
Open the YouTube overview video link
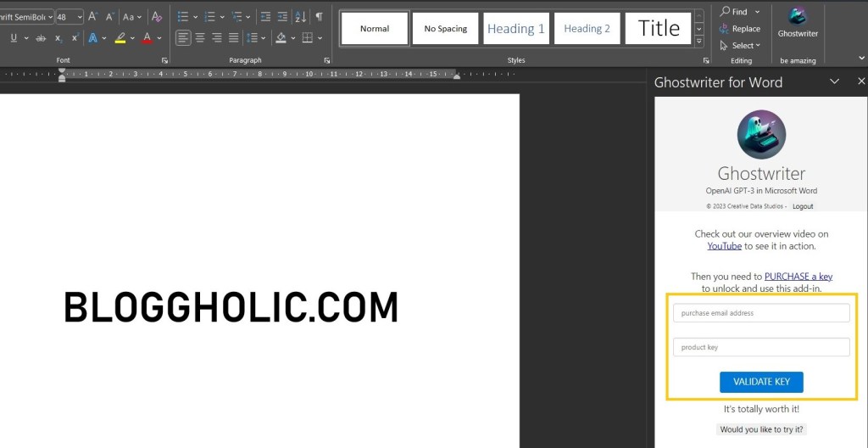click(724, 245)
